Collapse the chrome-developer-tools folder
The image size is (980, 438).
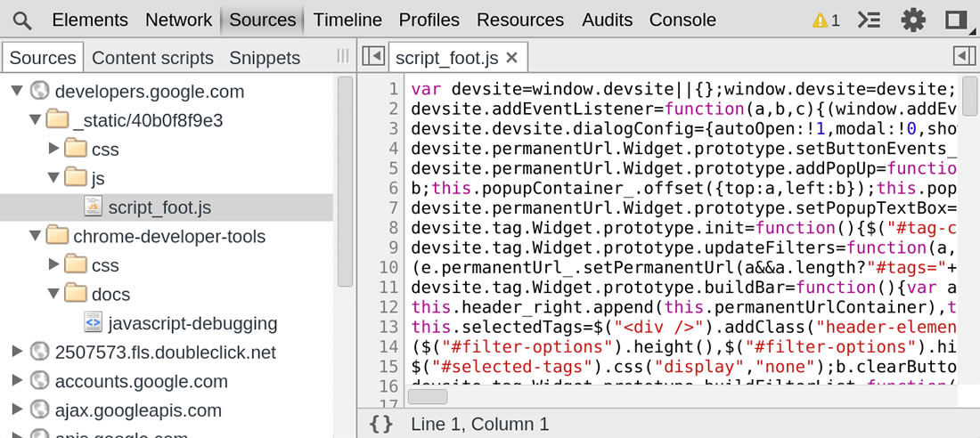tap(36, 236)
